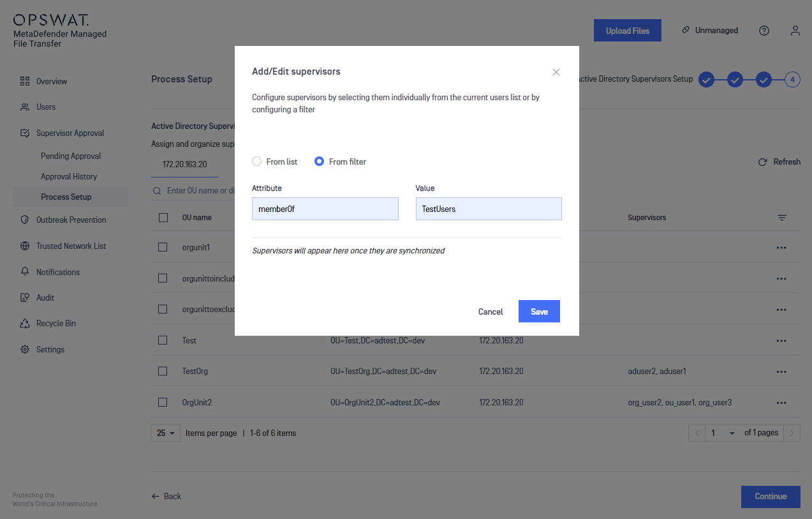Open more options for TestOrg row
The height and width of the screenshot is (519, 812).
coord(781,372)
